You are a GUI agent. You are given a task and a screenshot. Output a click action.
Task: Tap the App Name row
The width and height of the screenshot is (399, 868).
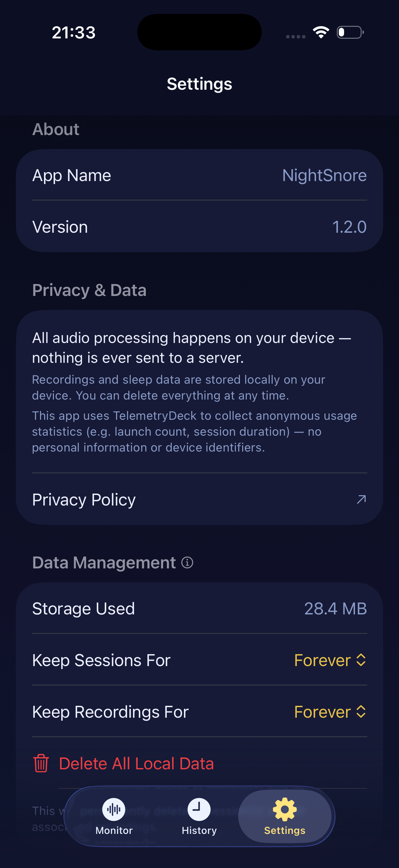pyautogui.click(x=199, y=175)
